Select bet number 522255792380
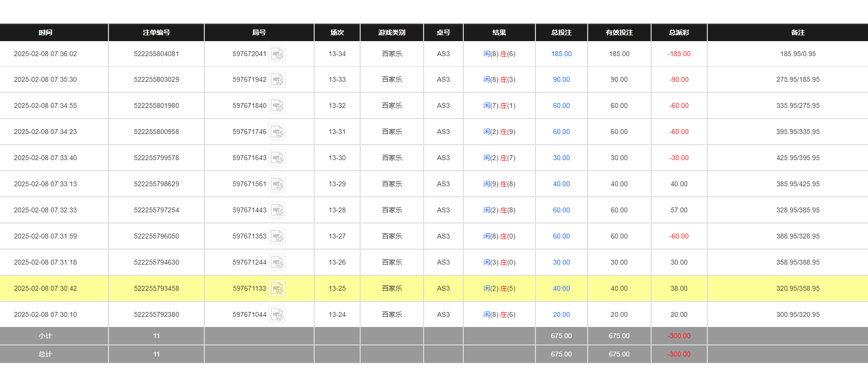Viewport: 868px width, 371px height. pyautogui.click(x=156, y=314)
